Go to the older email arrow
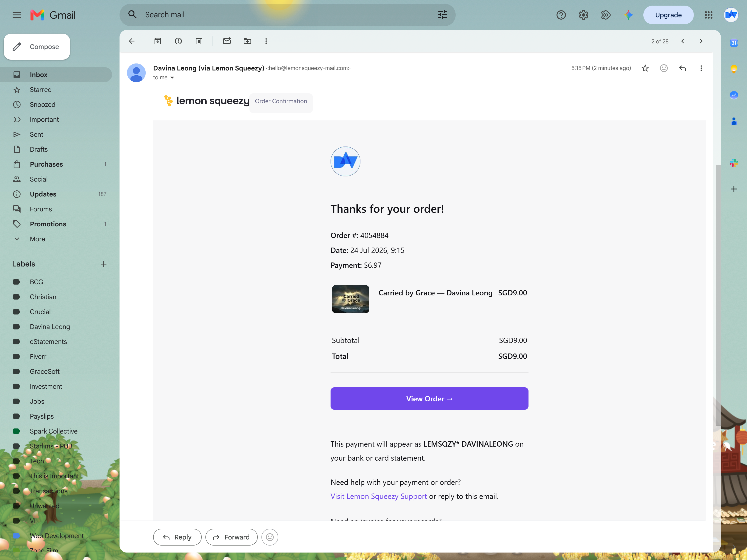This screenshot has width=747, height=560. tap(701, 41)
